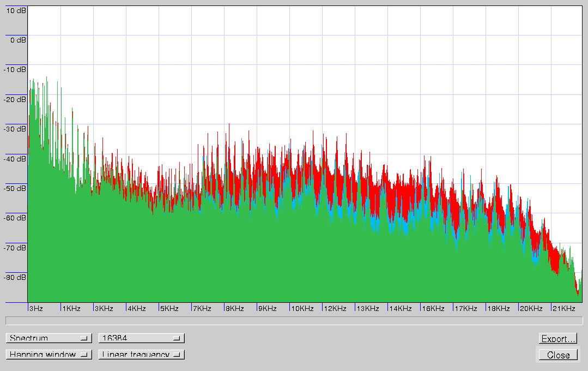The width and height of the screenshot is (588, 371).
Task: Click the 13KHz label on the frequency axis
Action: tap(368, 308)
